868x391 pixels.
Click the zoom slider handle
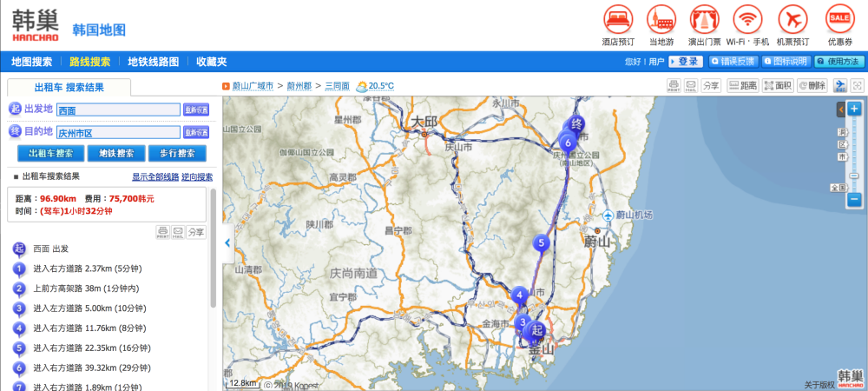point(854,176)
